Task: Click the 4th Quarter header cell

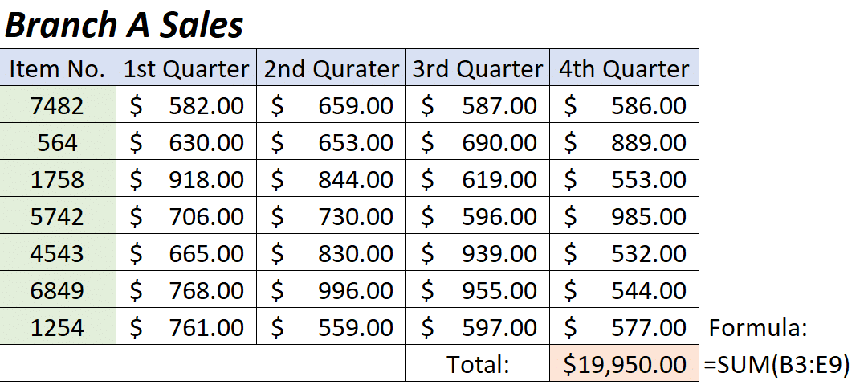Action: click(624, 69)
